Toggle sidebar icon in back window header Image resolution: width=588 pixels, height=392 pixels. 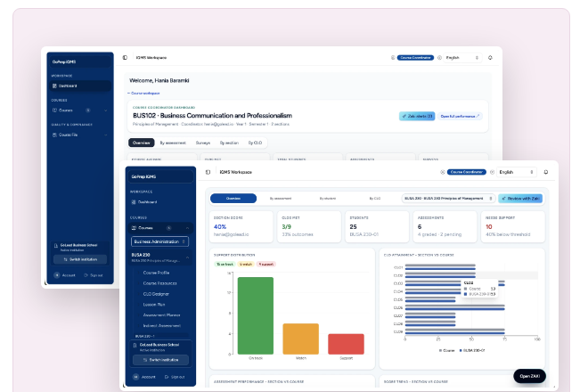pyautogui.click(x=125, y=57)
